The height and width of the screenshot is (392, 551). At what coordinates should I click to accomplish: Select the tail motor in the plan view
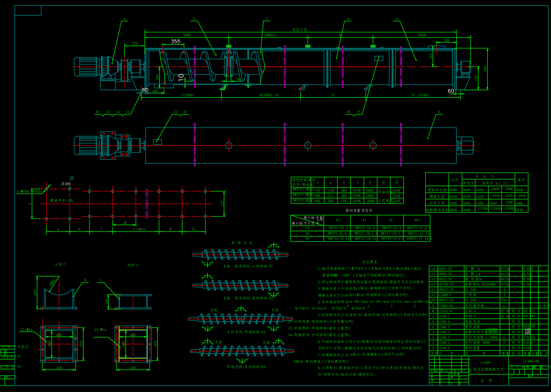click(x=465, y=145)
